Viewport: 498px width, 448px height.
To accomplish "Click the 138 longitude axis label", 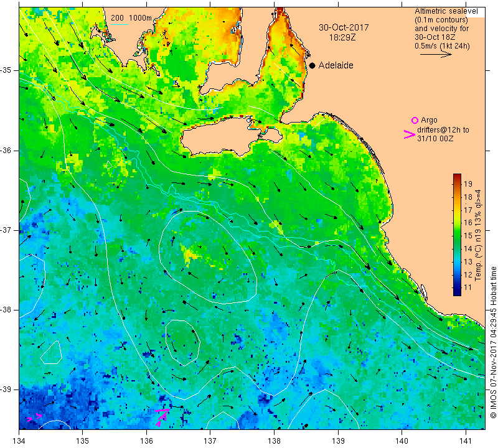I will (275, 441).
